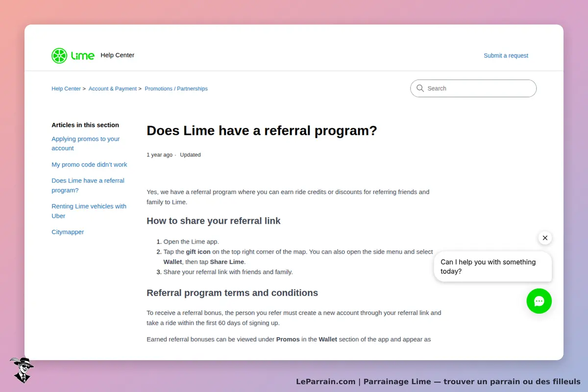This screenshot has width=588, height=392.
Task: Click 'Open the Lime app.' step
Action: [191, 242]
